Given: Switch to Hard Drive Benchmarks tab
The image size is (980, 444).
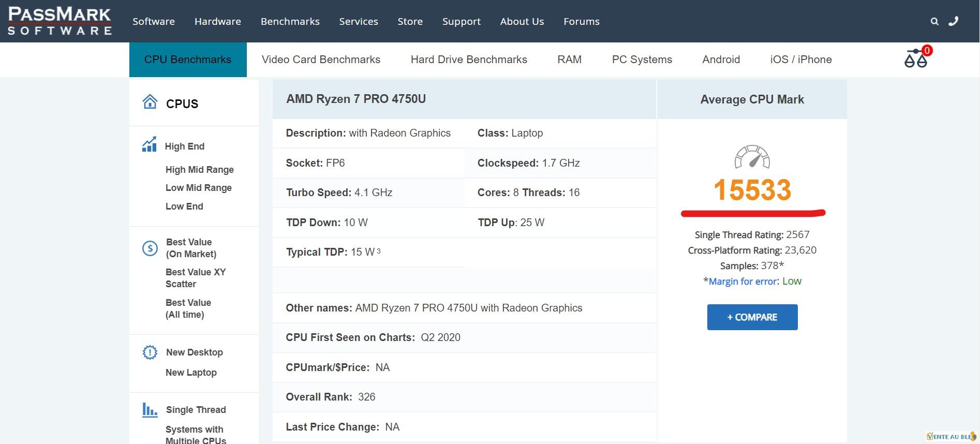Looking at the screenshot, I should point(469,60).
